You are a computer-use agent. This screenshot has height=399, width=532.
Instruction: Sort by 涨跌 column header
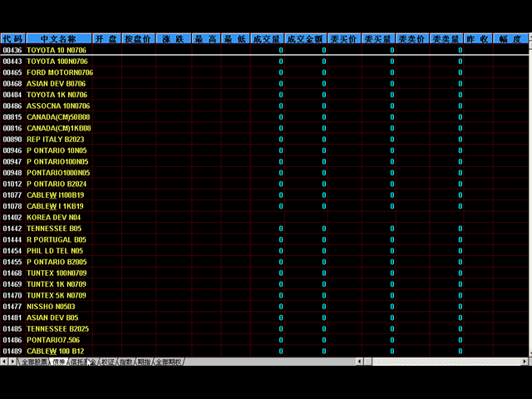click(x=174, y=39)
